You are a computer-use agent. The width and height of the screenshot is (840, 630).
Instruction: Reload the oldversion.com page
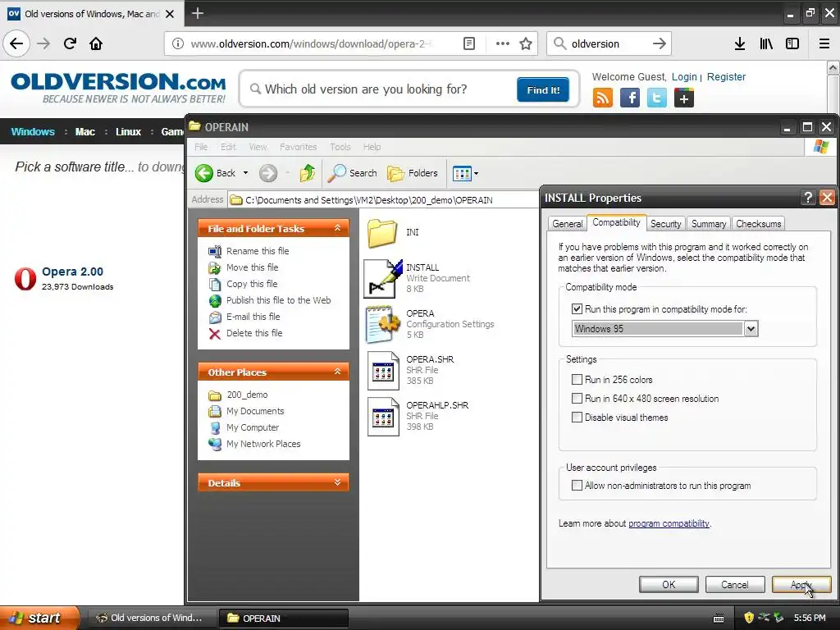pos(70,43)
